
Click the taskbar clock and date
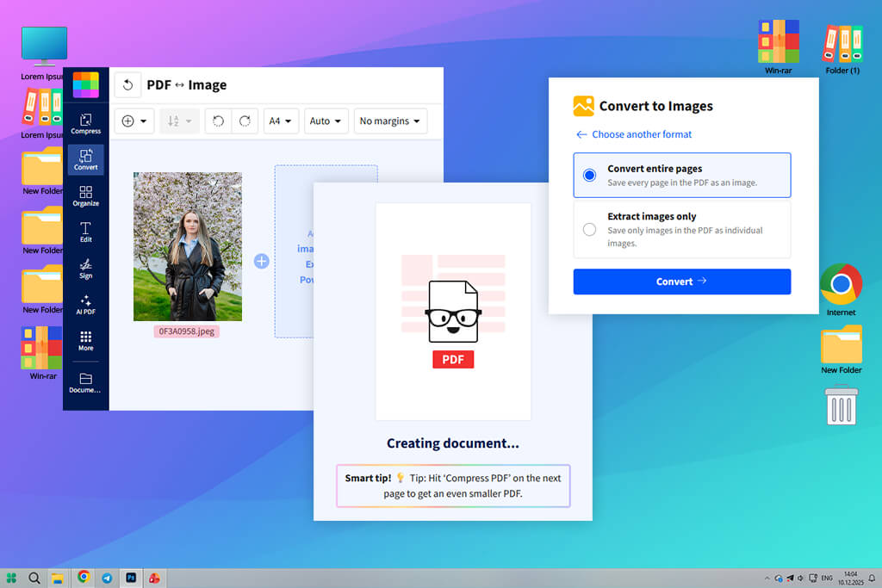coord(850,578)
